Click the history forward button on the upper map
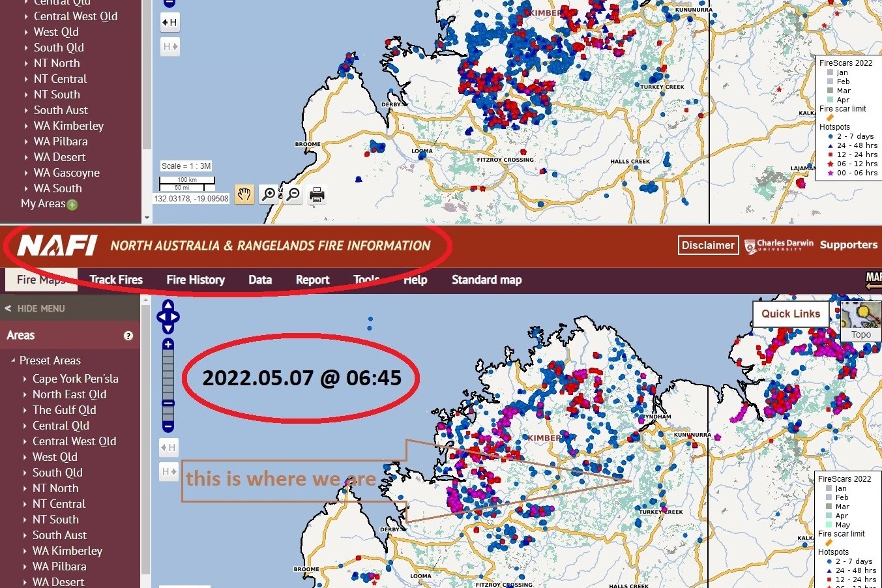882x588 pixels. click(x=169, y=47)
